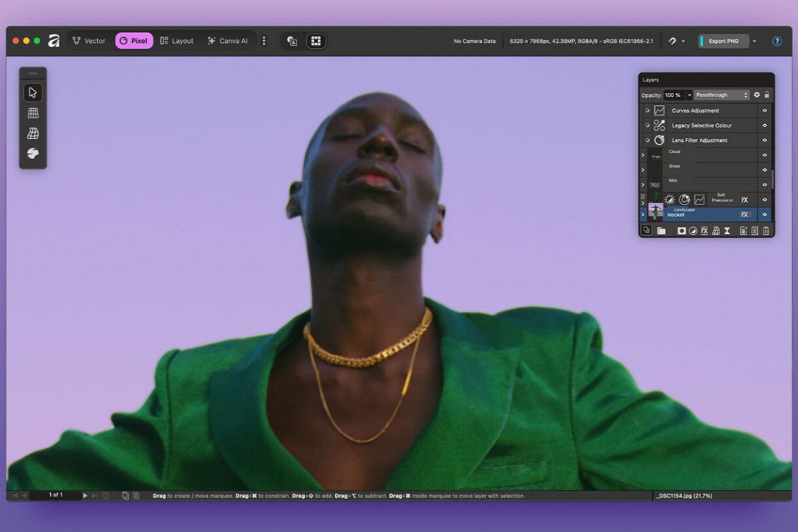The height and width of the screenshot is (532, 798).
Task: Select the perspective grid tool
Action: (x=33, y=113)
